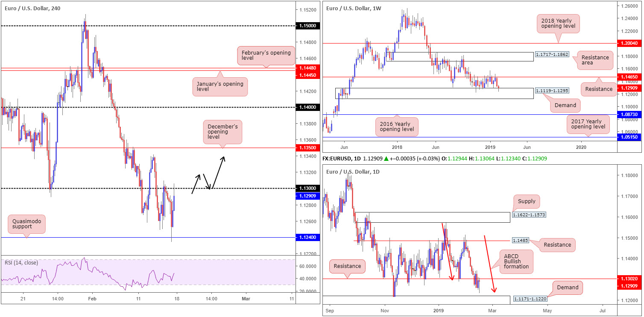Click the 'Demand' callout on the daily chart
This screenshot has height=317, width=644.
[568, 288]
